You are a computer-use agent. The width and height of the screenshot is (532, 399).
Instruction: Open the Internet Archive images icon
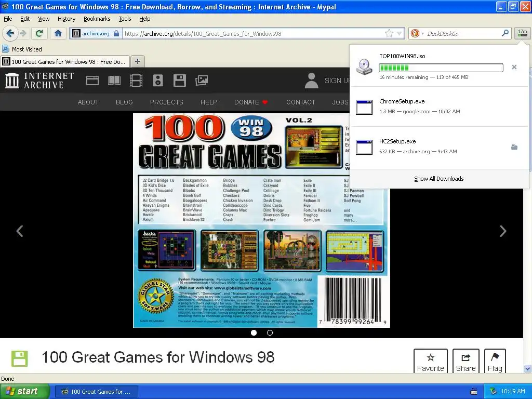202,81
